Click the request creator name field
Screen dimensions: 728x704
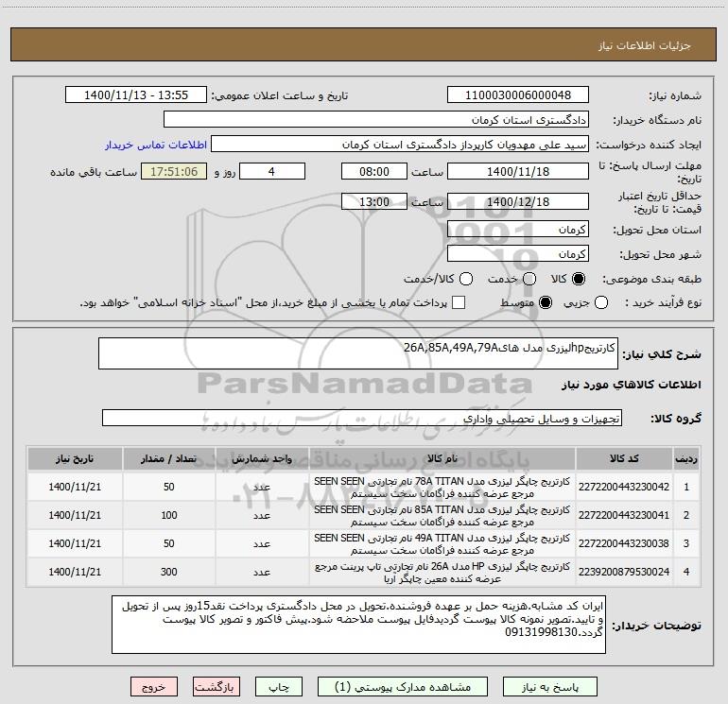click(x=400, y=145)
